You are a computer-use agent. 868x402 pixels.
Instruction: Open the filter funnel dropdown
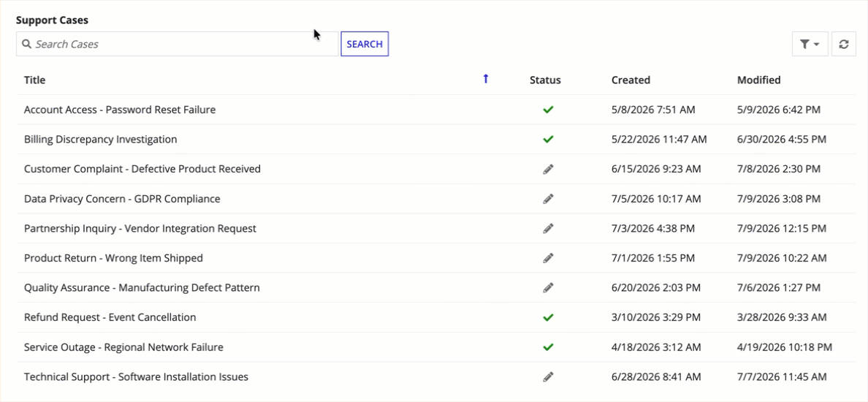[810, 45]
